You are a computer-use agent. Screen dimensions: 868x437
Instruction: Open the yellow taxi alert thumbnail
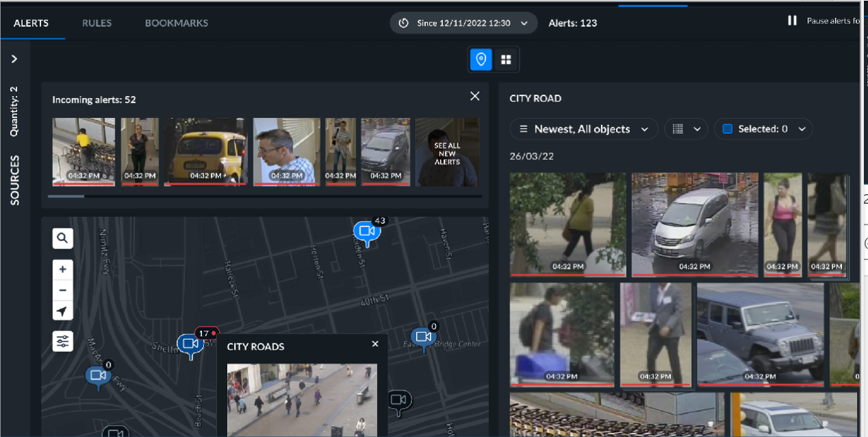click(205, 152)
